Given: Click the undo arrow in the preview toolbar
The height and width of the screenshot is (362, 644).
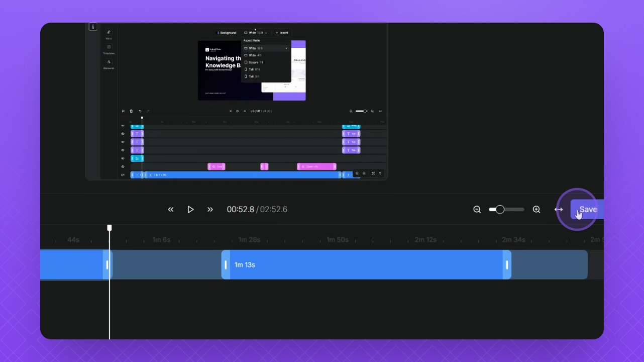Looking at the screenshot, I should click(140, 111).
